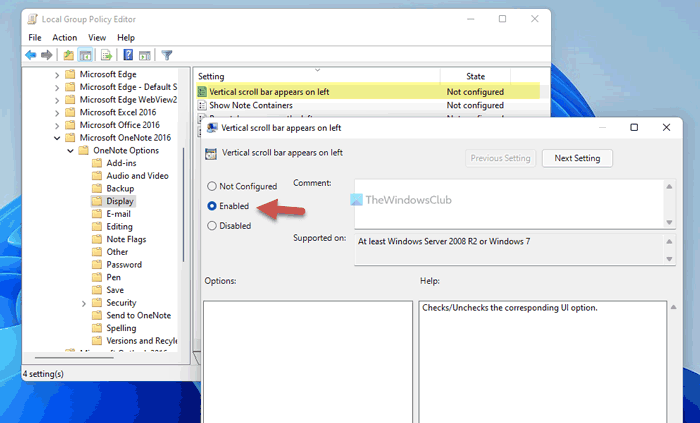Viewport: 700px width, 423px height.
Task: Click Comment box scroll down arrow
Action: coord(669,222)
